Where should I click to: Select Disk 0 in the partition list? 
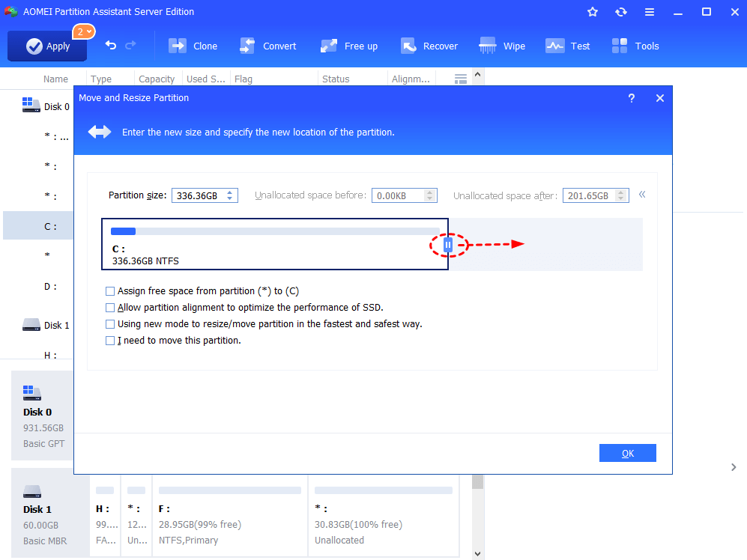[x=46, y=106]
